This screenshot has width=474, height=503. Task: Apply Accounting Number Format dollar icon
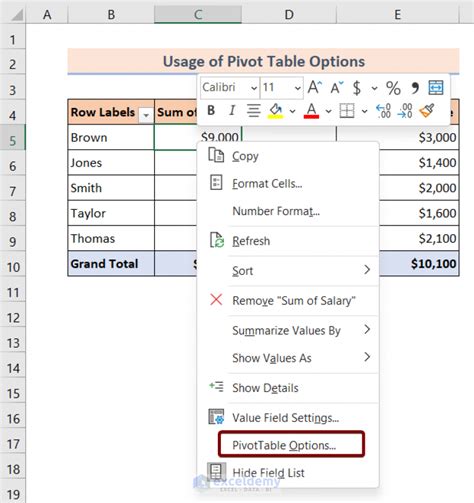pyautogui.click(x=357, y=88)
